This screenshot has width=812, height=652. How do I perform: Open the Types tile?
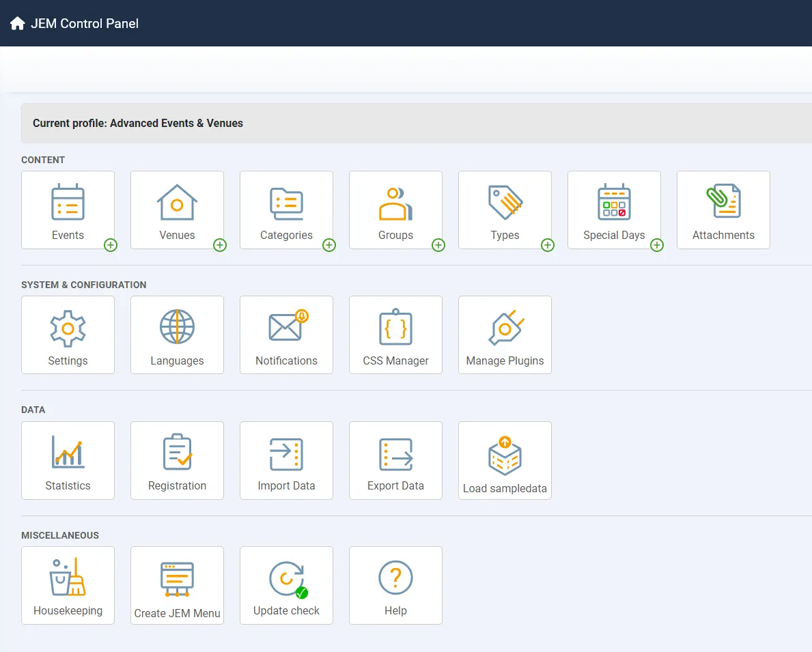coord(505,210)
